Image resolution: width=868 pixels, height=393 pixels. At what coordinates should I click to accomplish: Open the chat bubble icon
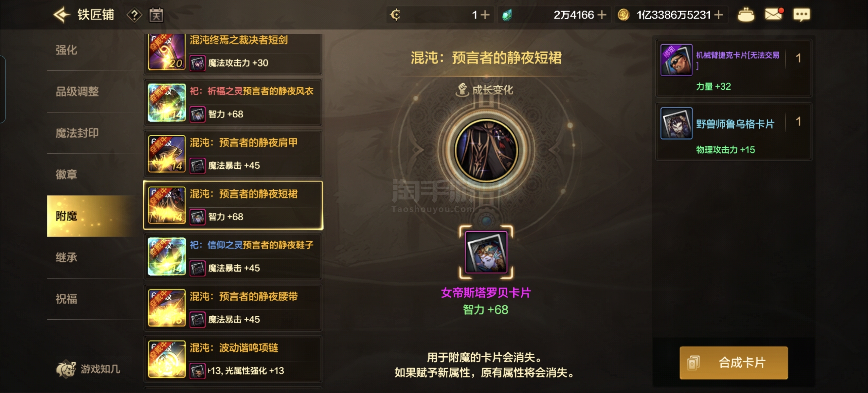pos(801,15)
